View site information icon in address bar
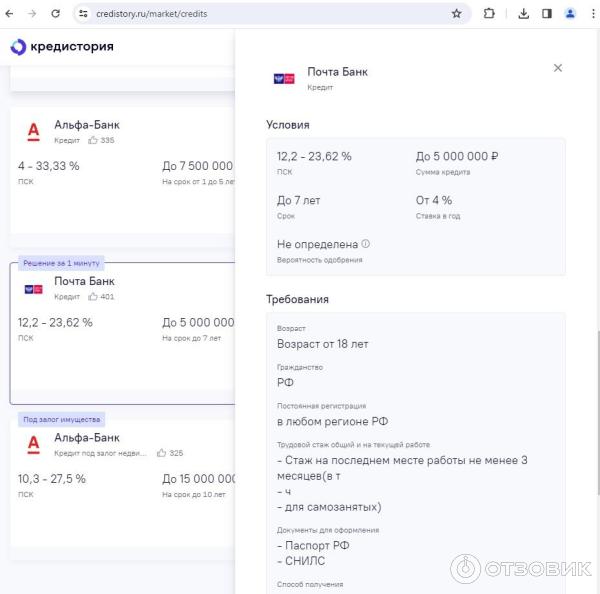Viewport: 600px width, 594px height. [83, 14]
